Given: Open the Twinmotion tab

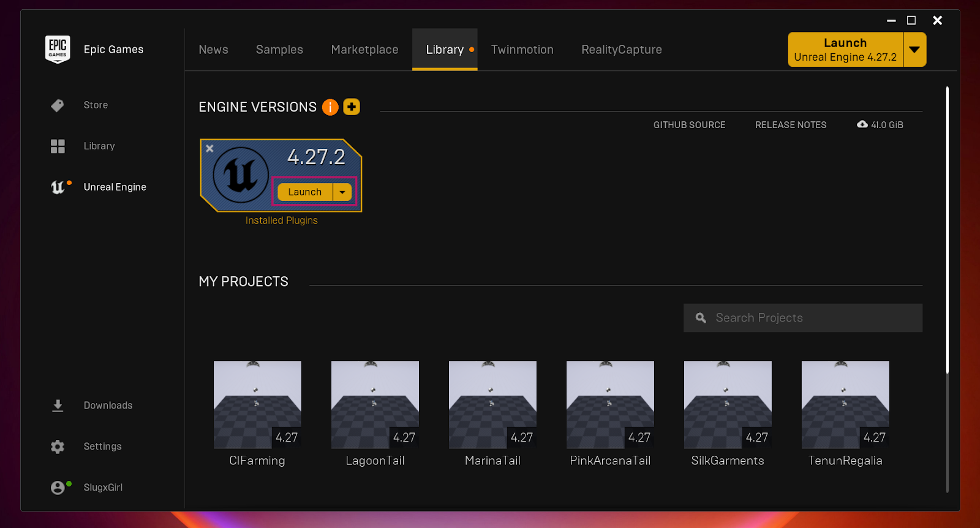Looking at the screenshot, I should (522, 50).
